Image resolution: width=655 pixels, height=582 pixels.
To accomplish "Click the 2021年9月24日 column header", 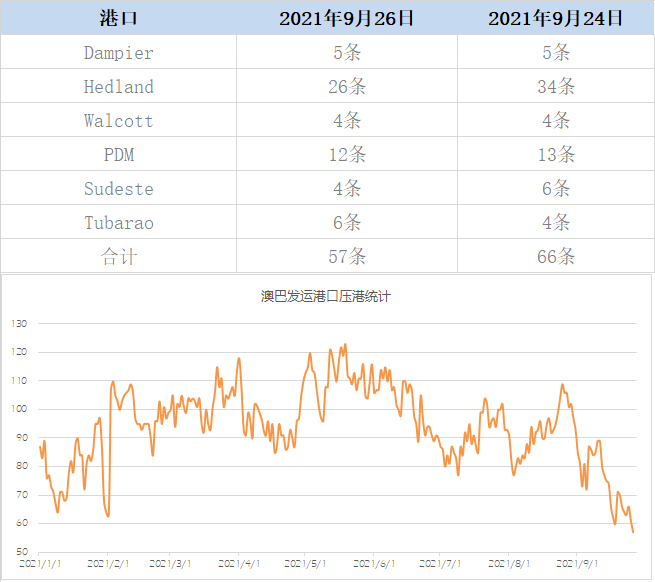I will tap(556, 18).
